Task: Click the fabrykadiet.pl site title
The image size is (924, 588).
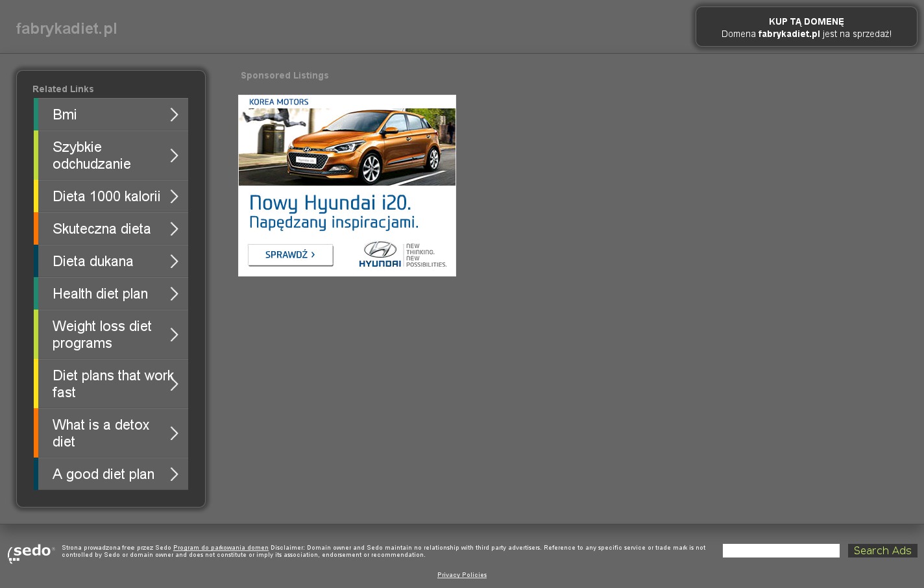Action: 66,29
